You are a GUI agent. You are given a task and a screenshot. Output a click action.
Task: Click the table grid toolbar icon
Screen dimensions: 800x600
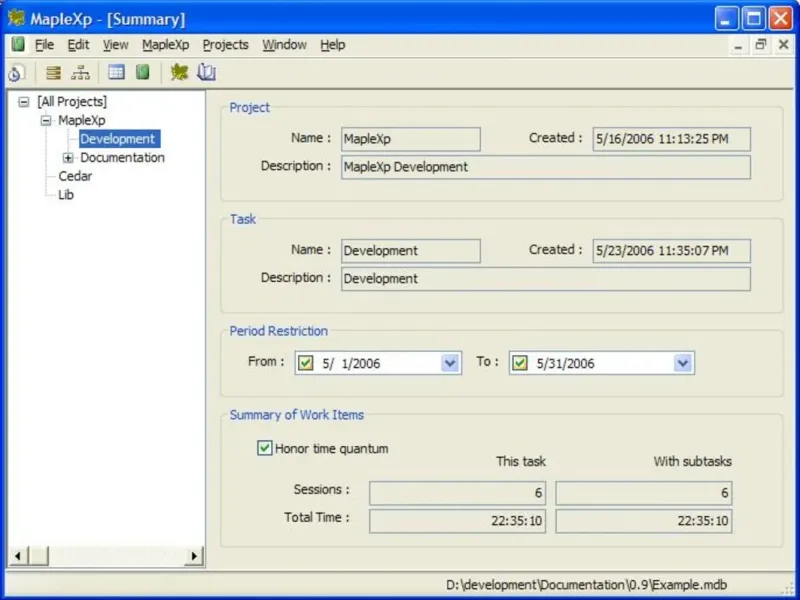tap(117, 72)
